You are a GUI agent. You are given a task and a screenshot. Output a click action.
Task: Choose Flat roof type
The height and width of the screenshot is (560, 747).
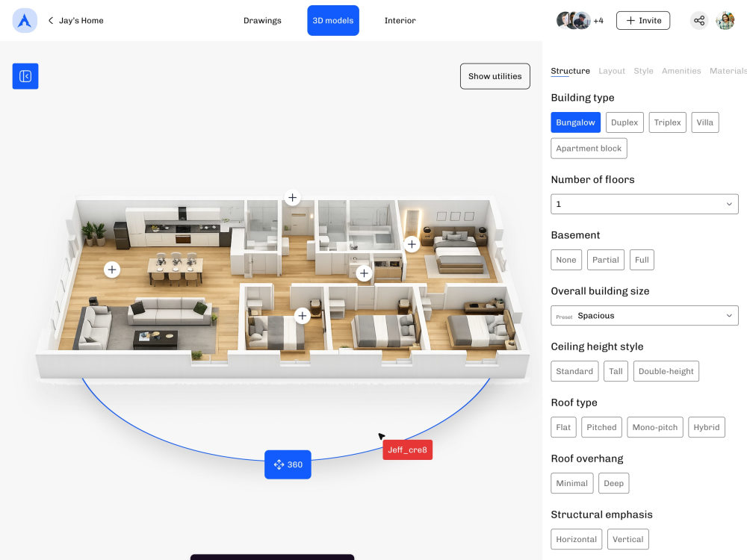pos(563,427)
